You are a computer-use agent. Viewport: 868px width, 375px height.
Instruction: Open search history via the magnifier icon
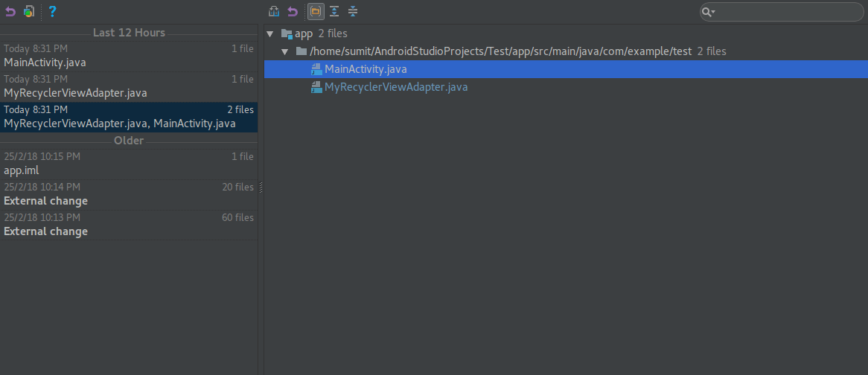(708, 12)
